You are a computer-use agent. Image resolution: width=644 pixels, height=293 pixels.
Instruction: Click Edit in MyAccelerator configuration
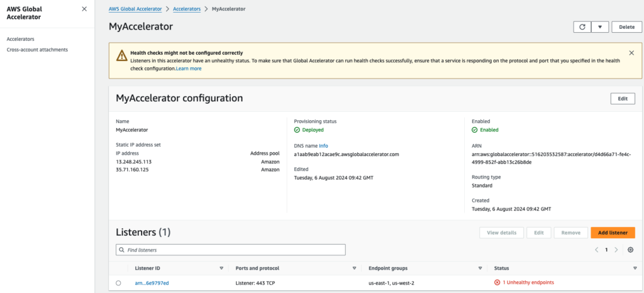pos(623,99)
